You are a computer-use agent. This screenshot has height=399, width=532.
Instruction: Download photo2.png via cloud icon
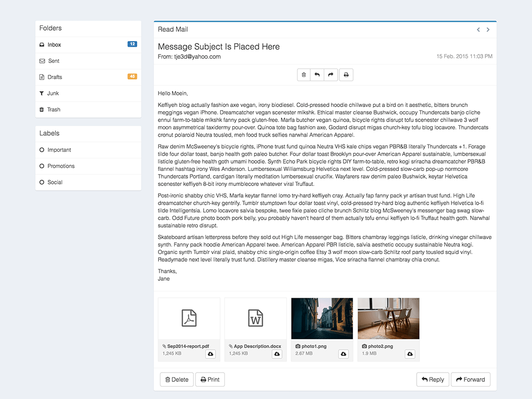coord(410,354)
